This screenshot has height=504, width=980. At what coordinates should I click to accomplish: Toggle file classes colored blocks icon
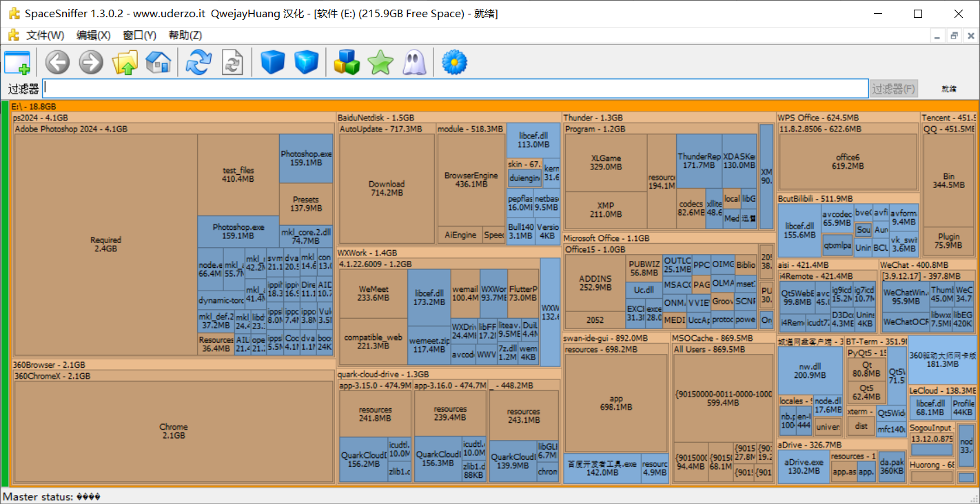coord(347,63)
